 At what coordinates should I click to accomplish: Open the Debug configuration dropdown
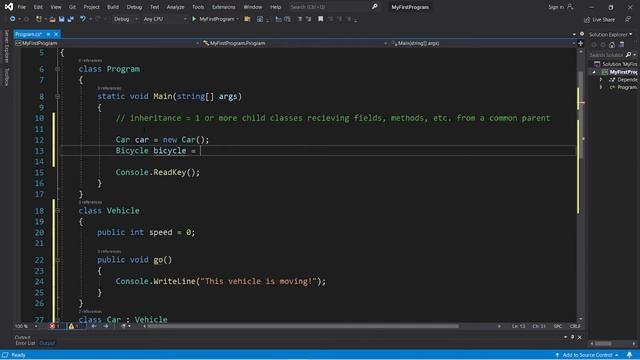pyautogui.click(x=125, y=19)
